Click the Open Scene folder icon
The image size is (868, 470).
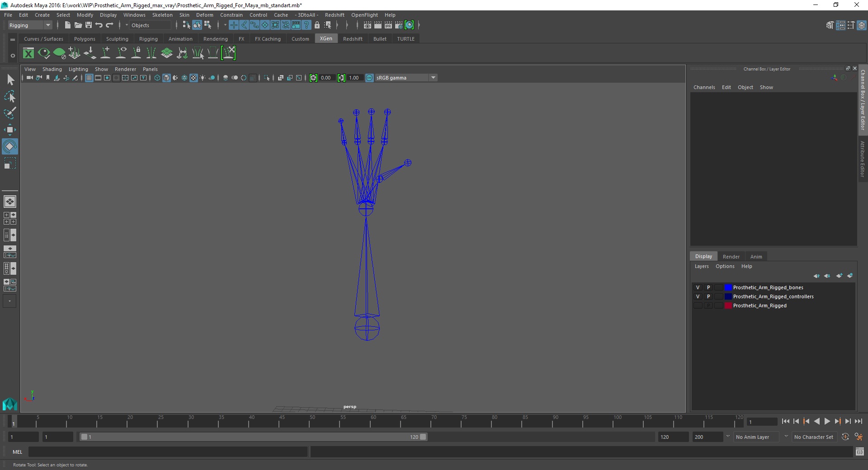tap(78, 25)
